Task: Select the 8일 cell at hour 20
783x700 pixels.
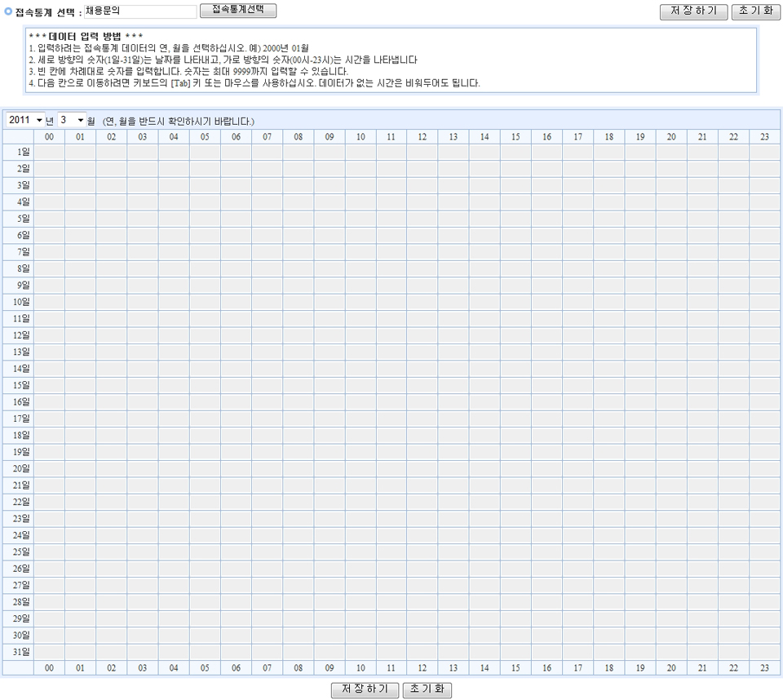Action: [x=671, y=268]
